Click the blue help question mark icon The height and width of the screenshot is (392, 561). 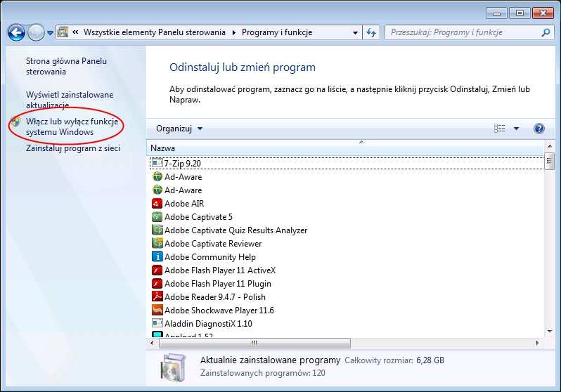click(x=539, y=129)
